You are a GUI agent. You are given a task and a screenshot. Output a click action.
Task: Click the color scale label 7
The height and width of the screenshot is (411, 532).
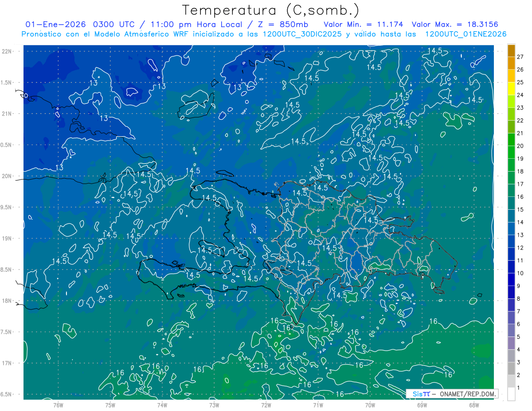coord(519,312)
